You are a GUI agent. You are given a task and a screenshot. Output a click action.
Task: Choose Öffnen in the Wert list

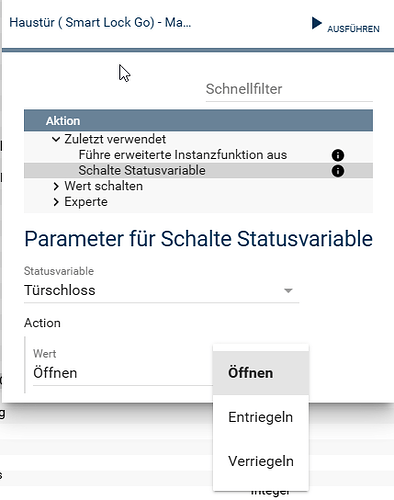coord(261,373)
